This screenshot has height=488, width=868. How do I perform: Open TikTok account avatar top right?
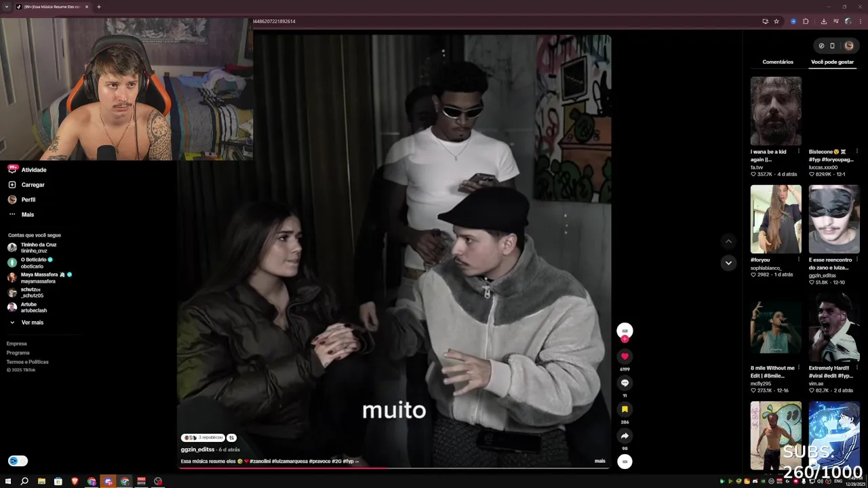coord(849,46)
